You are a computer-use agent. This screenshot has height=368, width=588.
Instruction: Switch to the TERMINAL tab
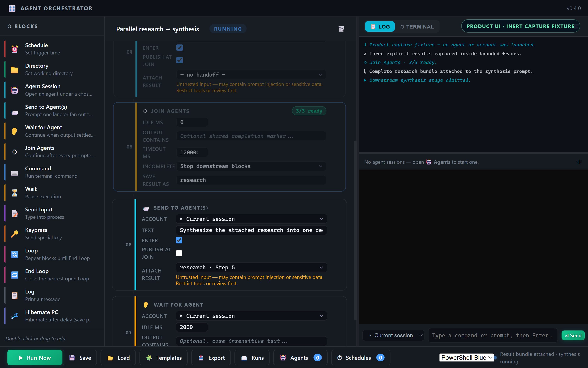(417, 26)
